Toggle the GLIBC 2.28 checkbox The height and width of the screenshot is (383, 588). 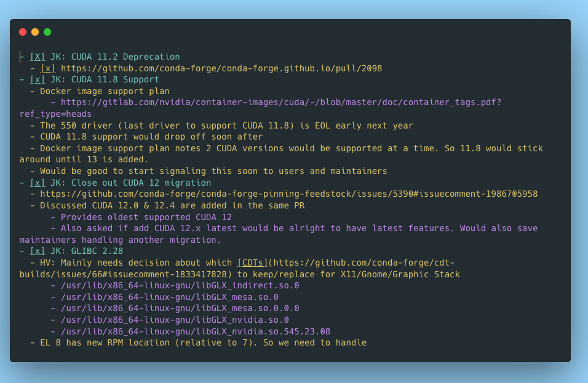(38, 251)
